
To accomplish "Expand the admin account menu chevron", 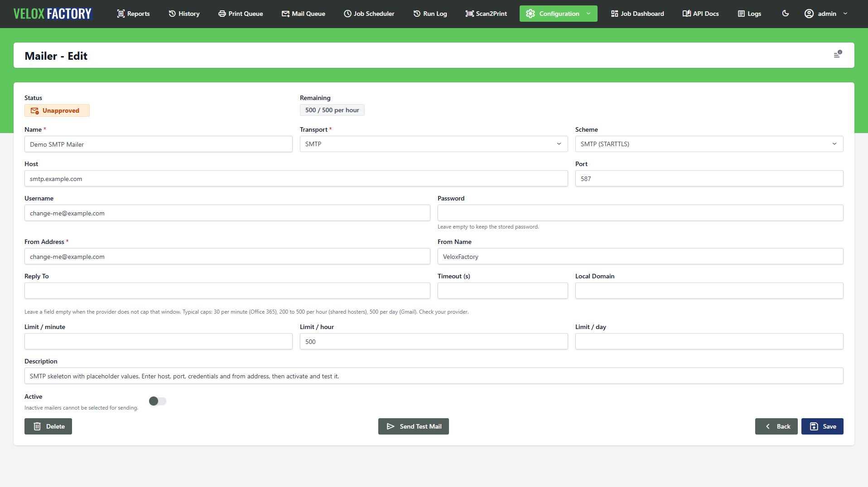I will click(x=845, y=14).
